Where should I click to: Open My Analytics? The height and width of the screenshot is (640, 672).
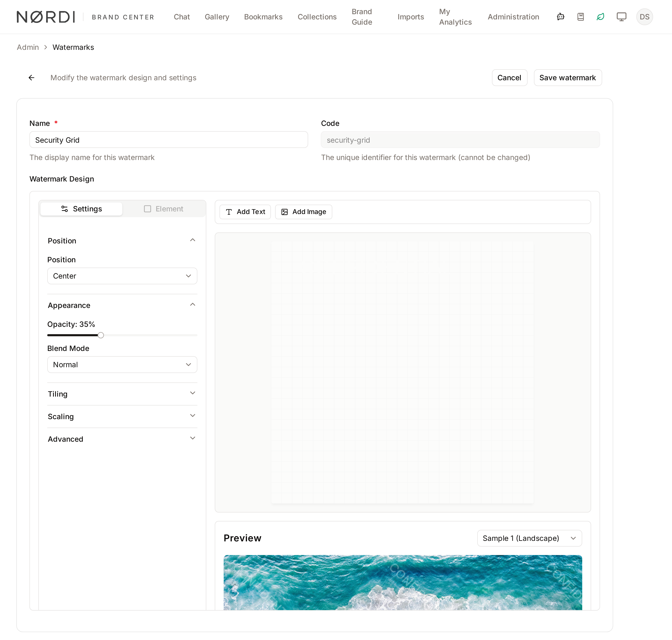455,17
